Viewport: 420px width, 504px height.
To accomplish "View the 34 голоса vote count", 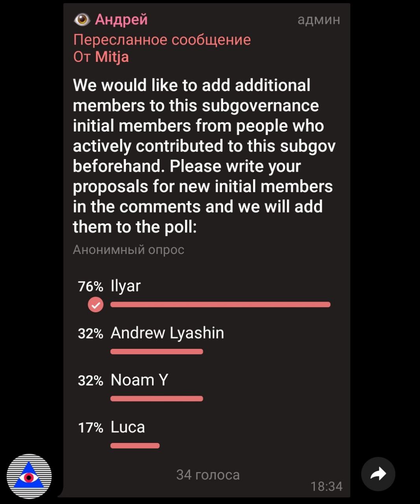I will [208, 475].
